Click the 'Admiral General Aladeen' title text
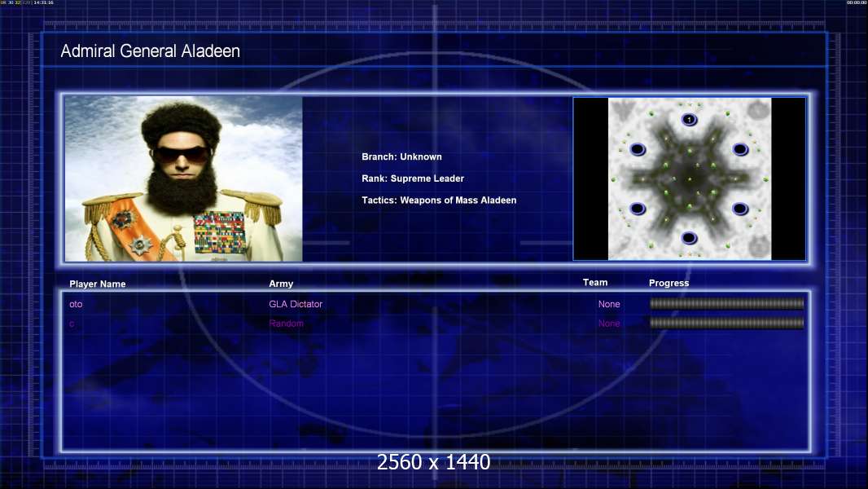This screenshot has width=868, height=489. point(150,51)
